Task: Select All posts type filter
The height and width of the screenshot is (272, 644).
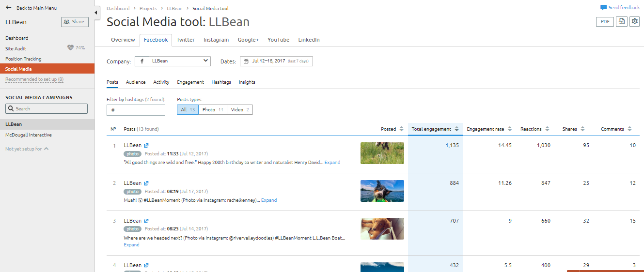Action: click(188, 110)
